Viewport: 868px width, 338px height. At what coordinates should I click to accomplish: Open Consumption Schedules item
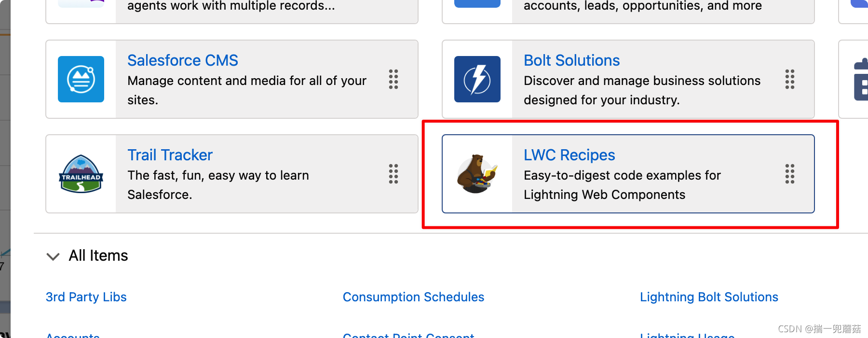413,296
